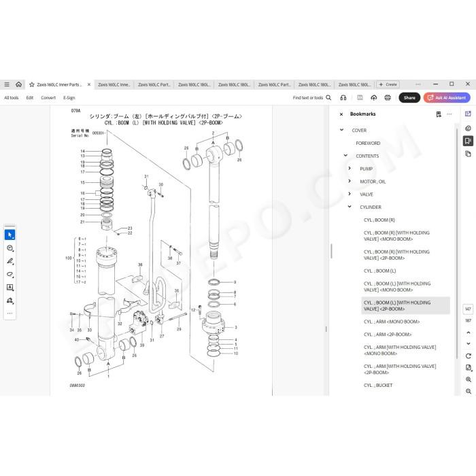This screenshot has width=476, height=476.
Task: Open the comments panel icon in right rail
Action: click(468, 128)
